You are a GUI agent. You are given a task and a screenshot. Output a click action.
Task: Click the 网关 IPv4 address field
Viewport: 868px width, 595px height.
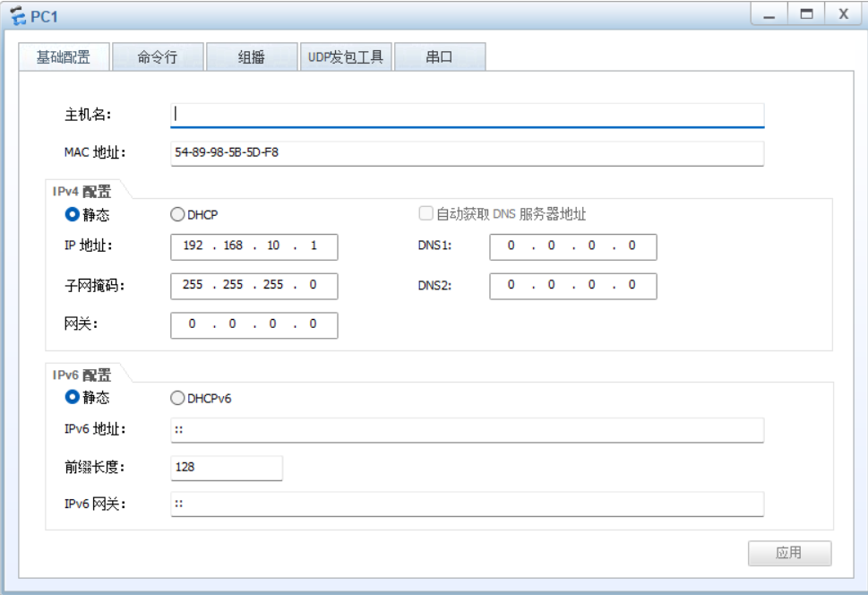pos(254,325)
